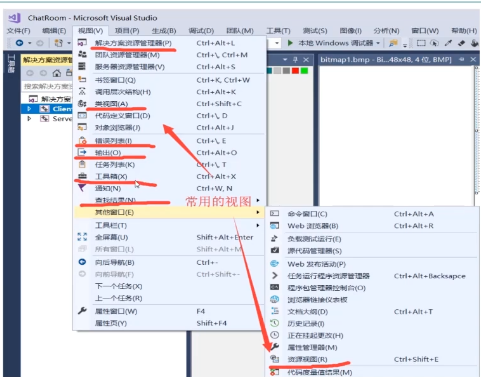Click the Full Screen icon (全屏幕)
Viewport: 481px width, 377px height.
pyautogui.click(x=82, y=237)
